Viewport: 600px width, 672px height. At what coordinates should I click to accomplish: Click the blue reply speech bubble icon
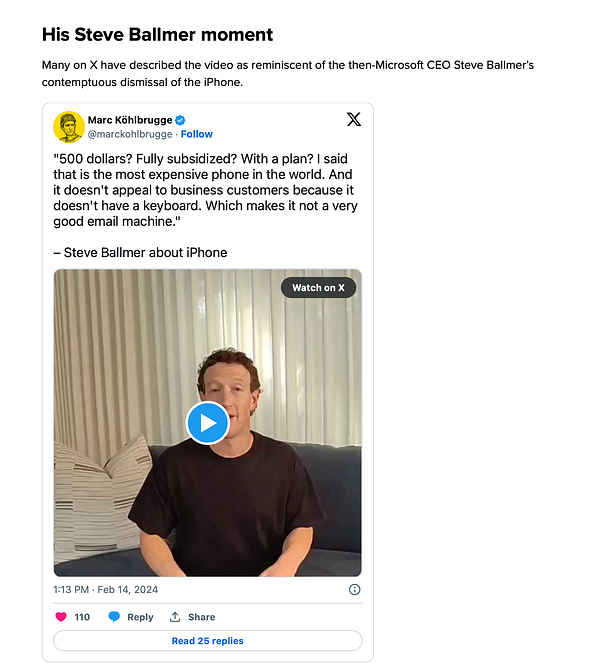point(114,617)
